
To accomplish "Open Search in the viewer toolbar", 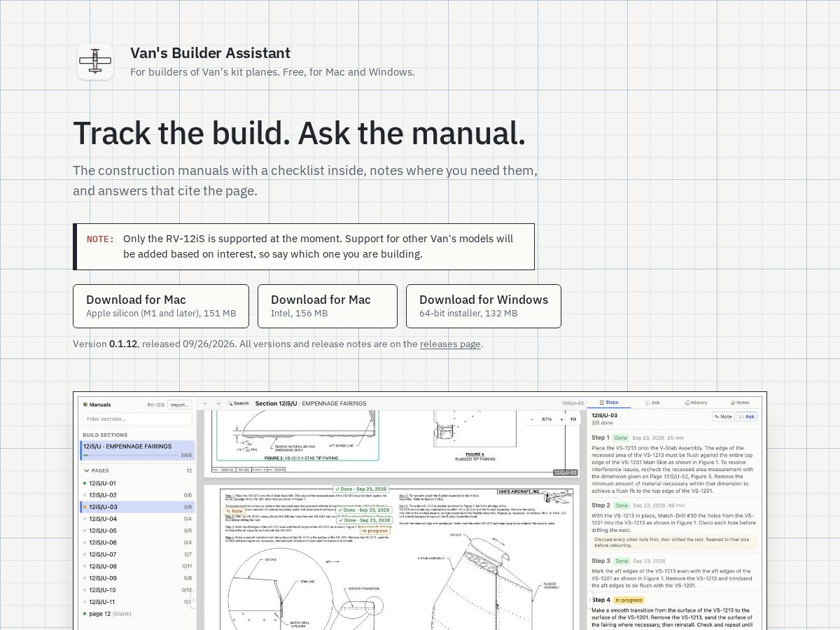I will coord(238,403).
